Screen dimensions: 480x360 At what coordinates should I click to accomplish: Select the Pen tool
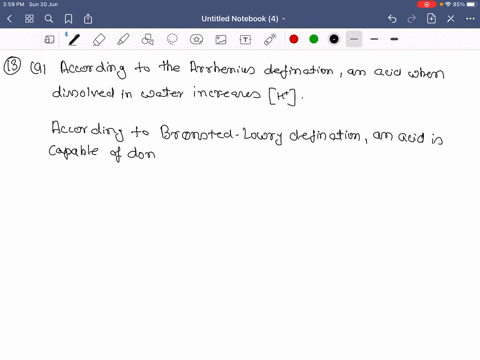[73, 39]
